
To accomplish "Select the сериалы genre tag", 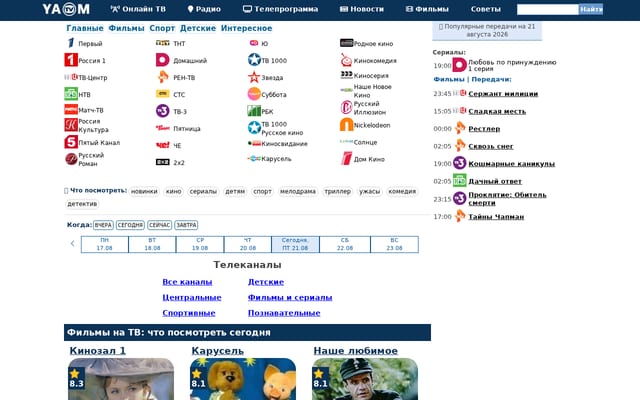I will click(203, 191).
